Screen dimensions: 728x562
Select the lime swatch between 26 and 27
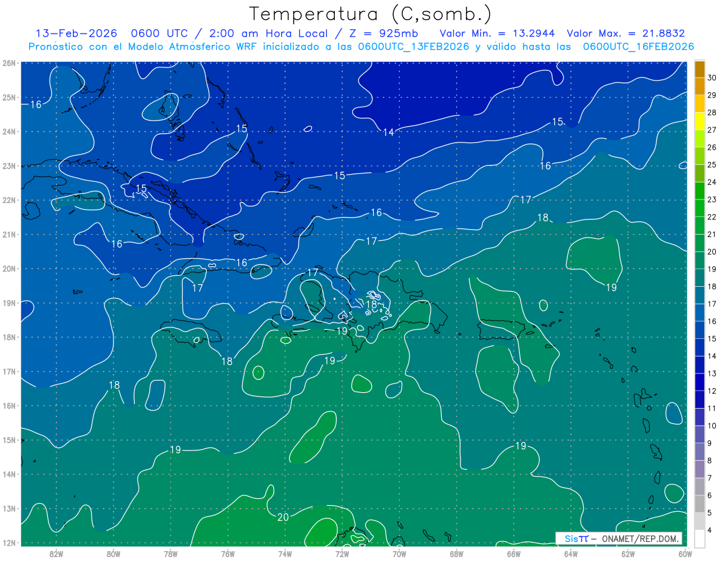tap(699, 139)
